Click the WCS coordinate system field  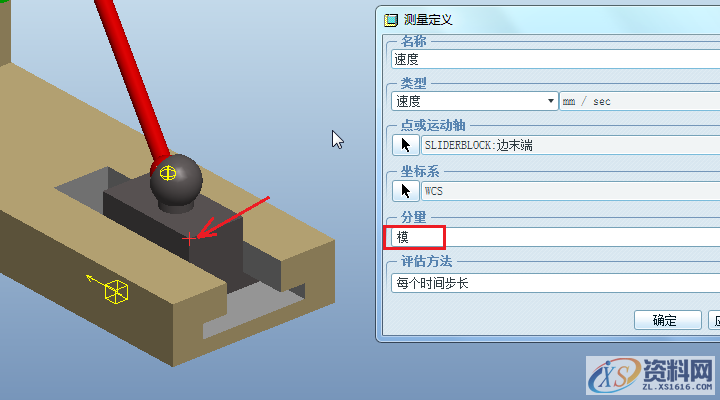pyautogui.click(x=570, y=191)
